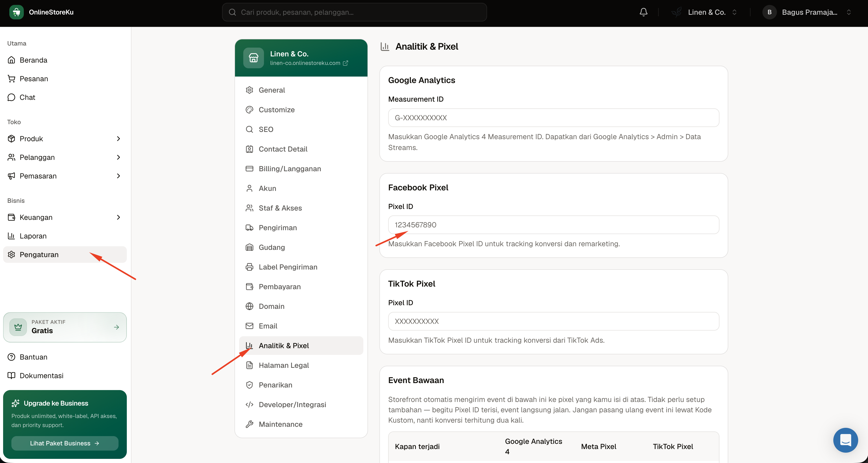868x463 pixels.
Task: Open General settings
Action: coord(301,90)
